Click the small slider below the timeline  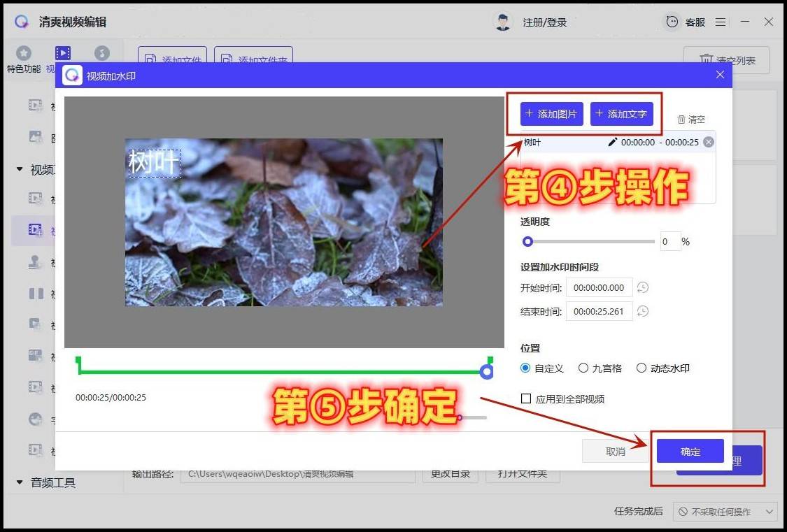pyautogui.click(x=472, y=417)
